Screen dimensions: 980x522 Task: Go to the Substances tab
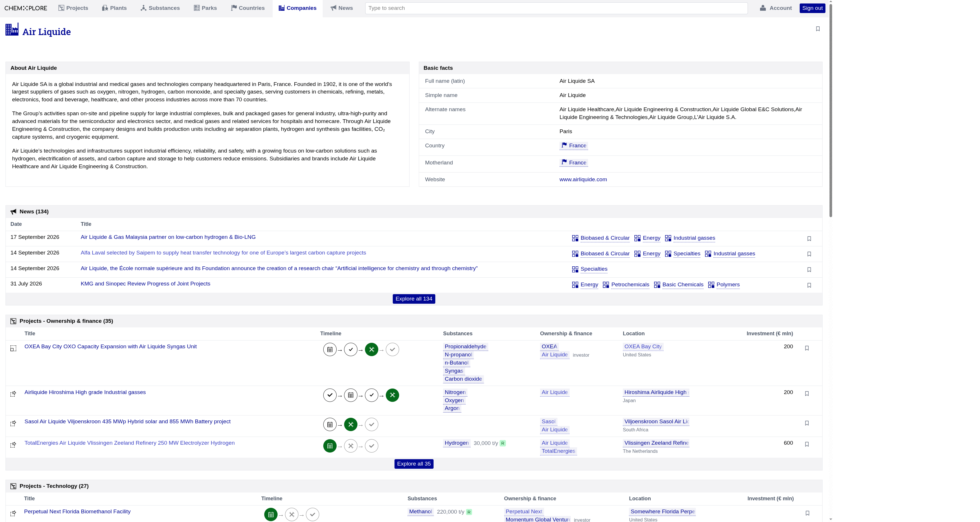[x=160, y=8]
